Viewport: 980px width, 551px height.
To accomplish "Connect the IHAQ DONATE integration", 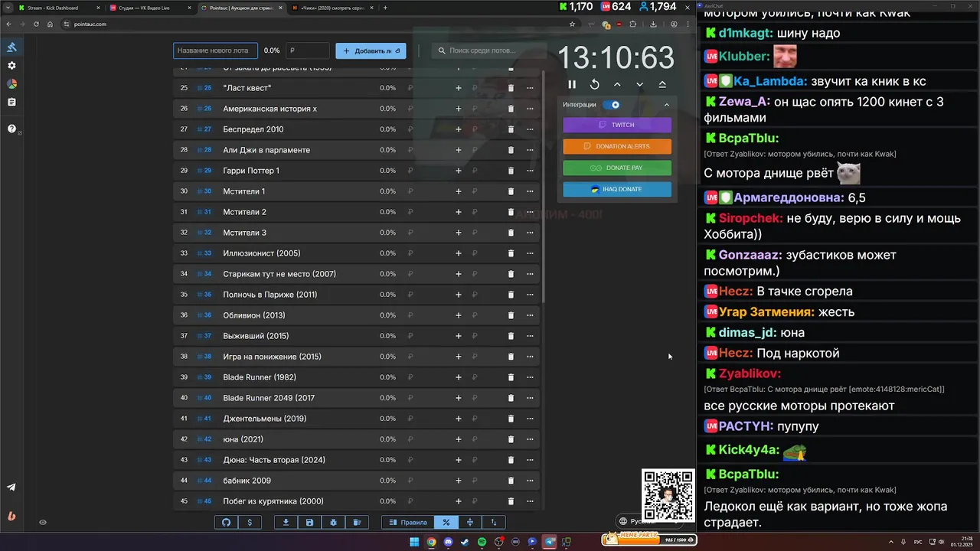I will [617, 189].
